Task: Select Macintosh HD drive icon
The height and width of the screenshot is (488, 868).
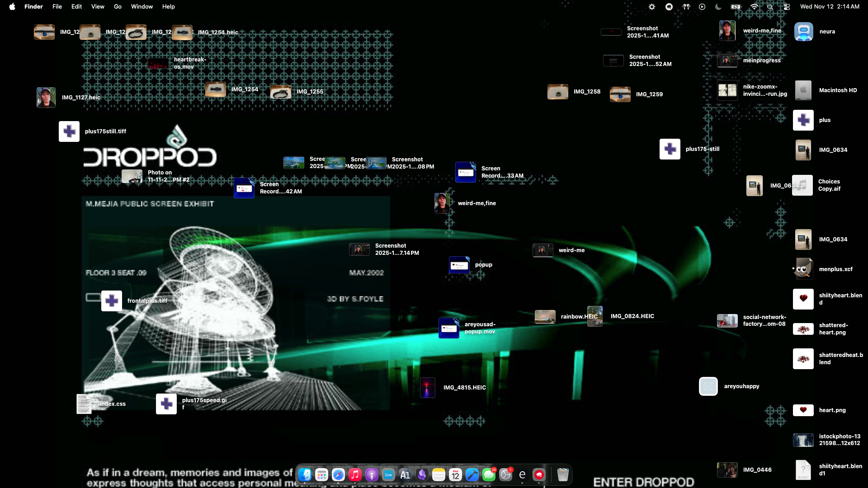Action: (x=803, y=90)
